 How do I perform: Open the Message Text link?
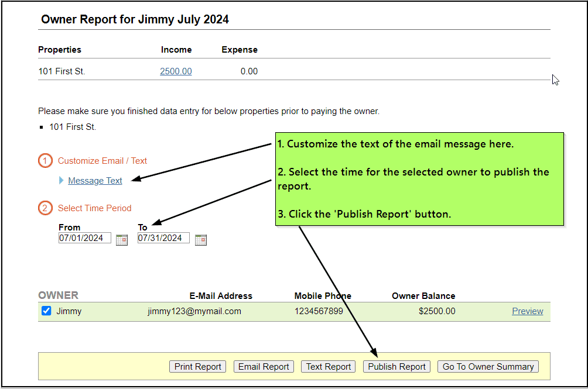[x=95, y=181]
